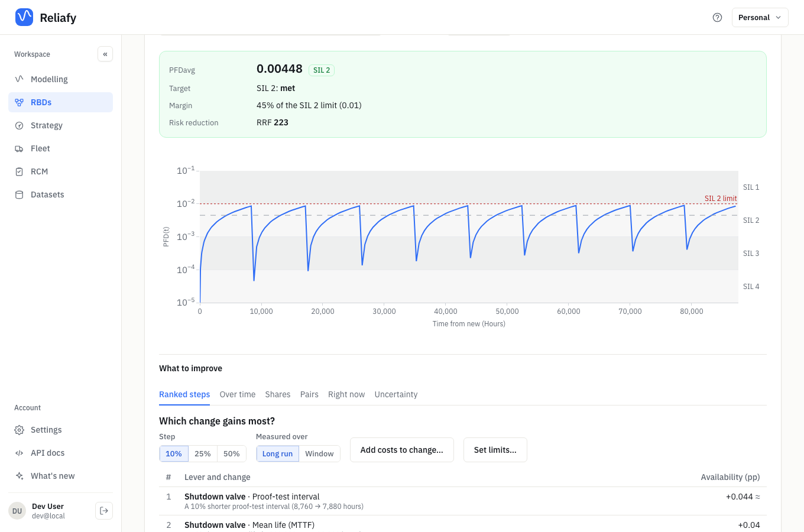The height and width of the screenshot is (532, 804).
Task: Click the SIL 2 badge beside PFDavg
Action: point(322,70)
